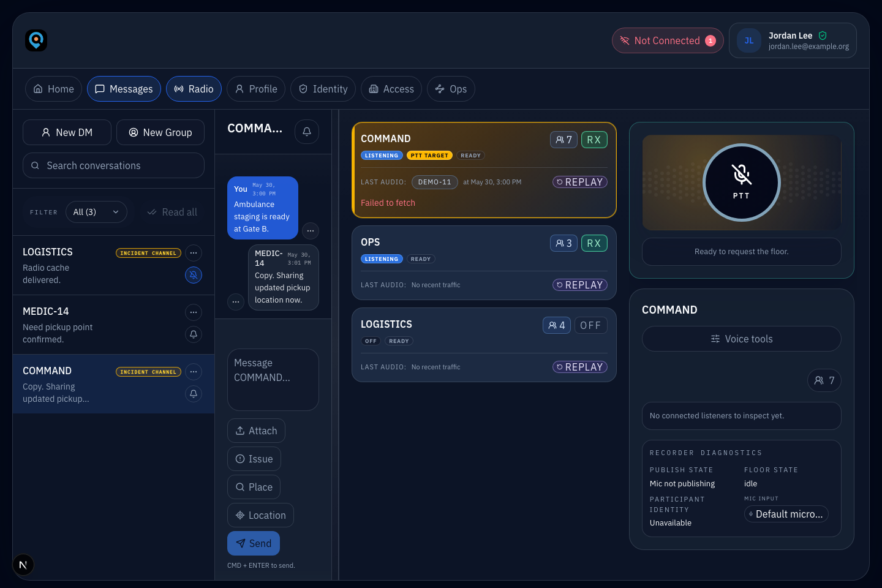
Task: Attach a file to the message
Action: click(256, 431)
